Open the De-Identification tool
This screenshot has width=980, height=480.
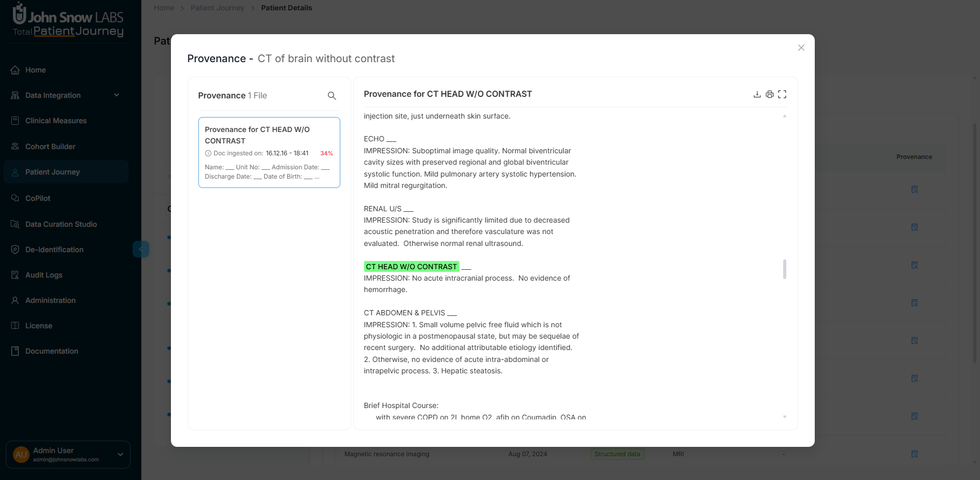54,250
